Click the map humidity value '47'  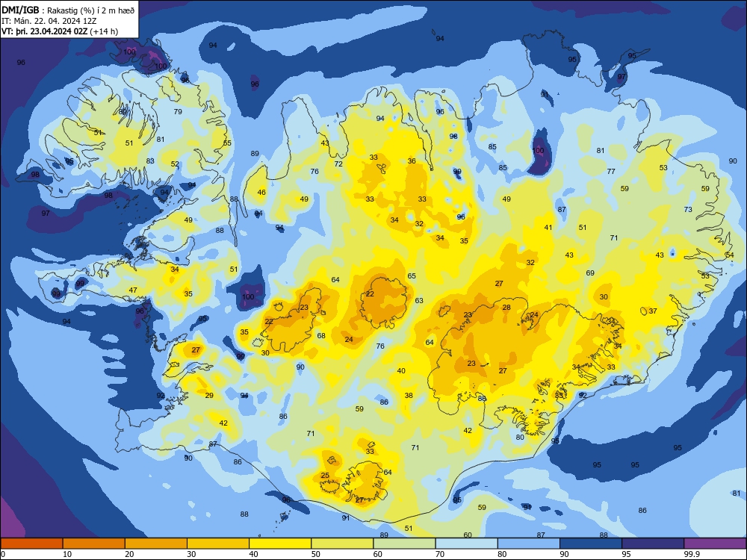133,290
